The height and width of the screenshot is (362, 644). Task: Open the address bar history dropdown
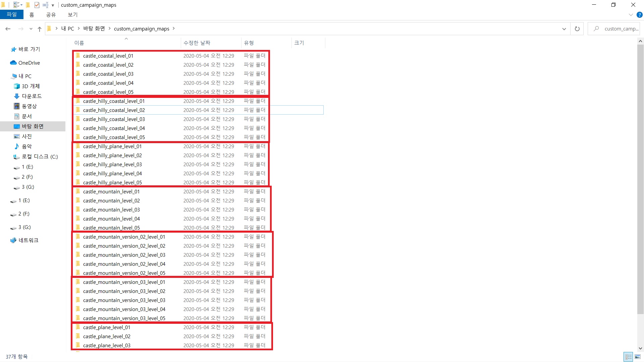click(564, 29)
